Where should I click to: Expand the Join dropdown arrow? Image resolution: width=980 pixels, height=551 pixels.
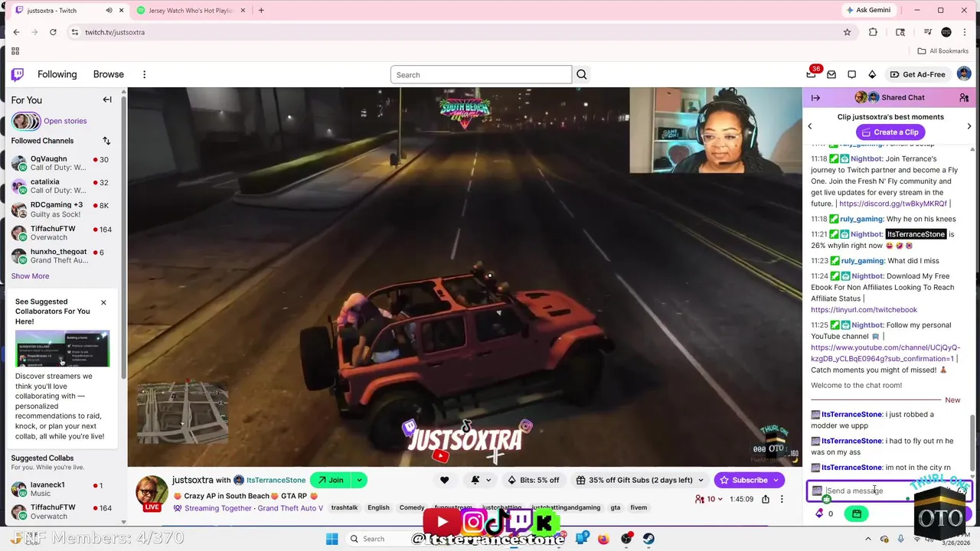(358, 480)
